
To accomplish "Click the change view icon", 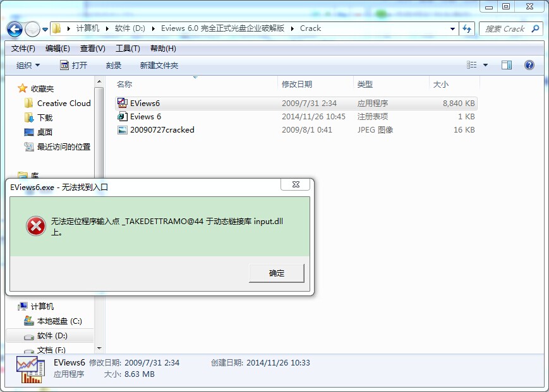I will tap(471, 64).
